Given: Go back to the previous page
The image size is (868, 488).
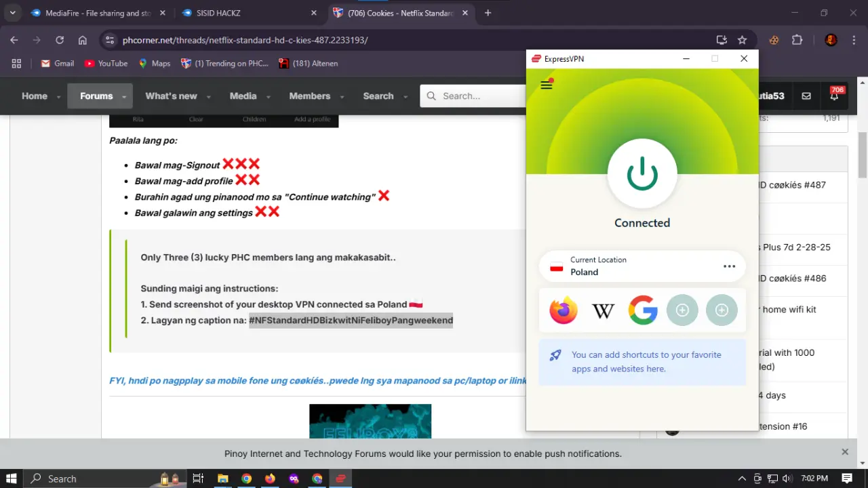Looking at the screenshot, I should tap(14, 40).
